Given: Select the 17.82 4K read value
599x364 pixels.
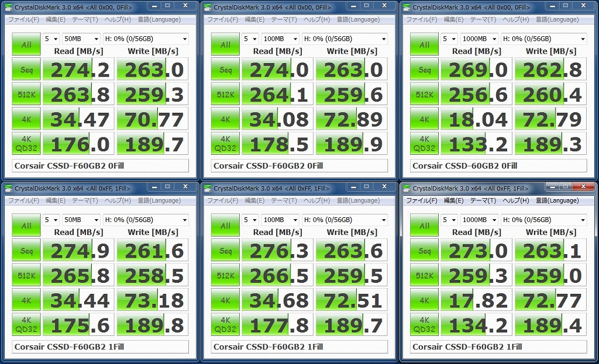Looking at the screenshot, I should (476, 300).
